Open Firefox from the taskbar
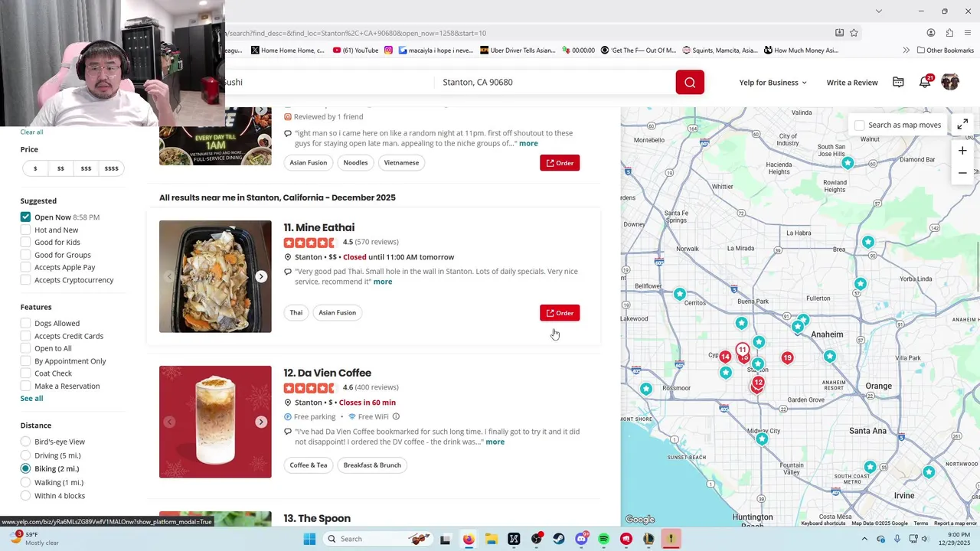The height and width of the screenshot is (551, 980). (x=469, y=539)
